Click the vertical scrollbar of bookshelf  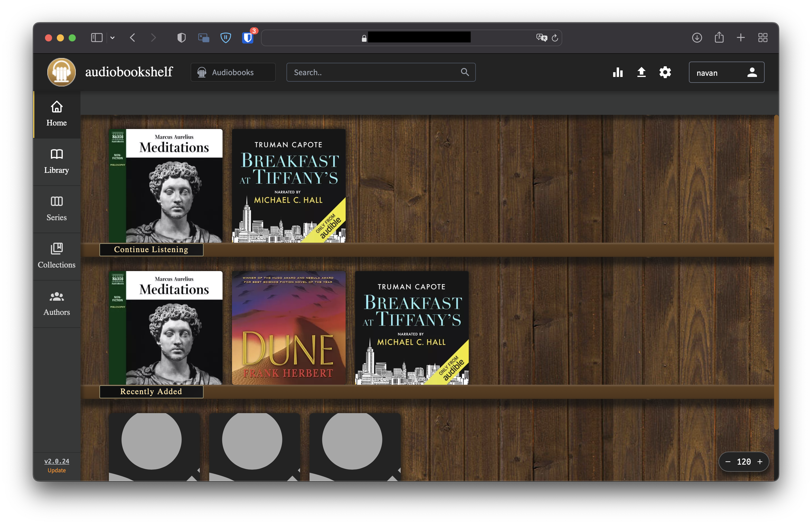[776, 273]
